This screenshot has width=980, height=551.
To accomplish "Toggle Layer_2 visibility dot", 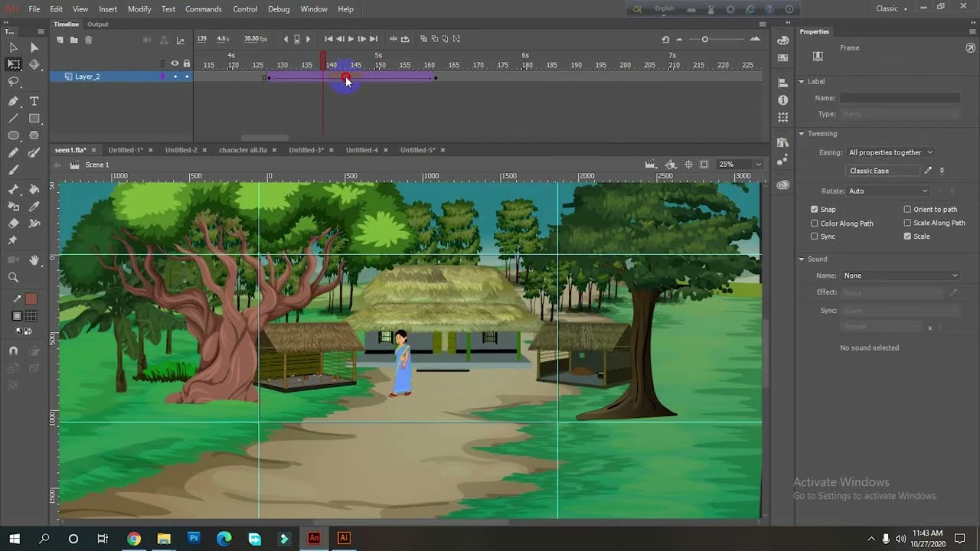I will click(175, 77).
